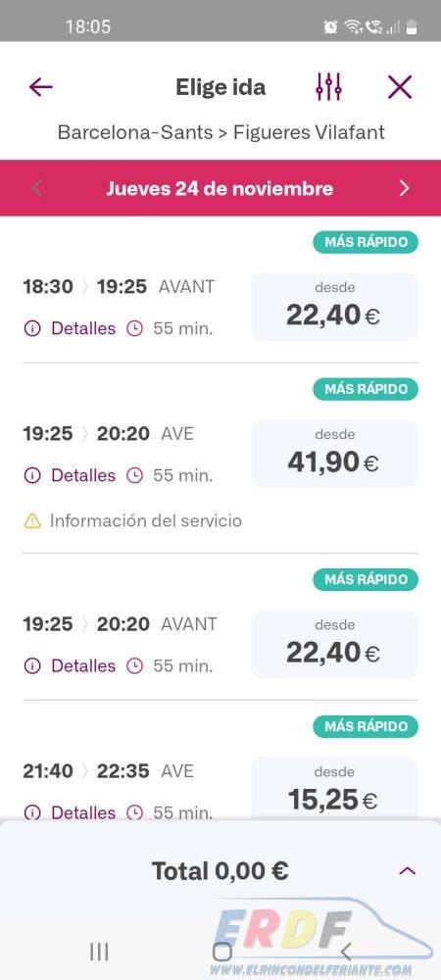
Task: Click the info icon of 19:25 AVE row
Action: tap(32, 475)
